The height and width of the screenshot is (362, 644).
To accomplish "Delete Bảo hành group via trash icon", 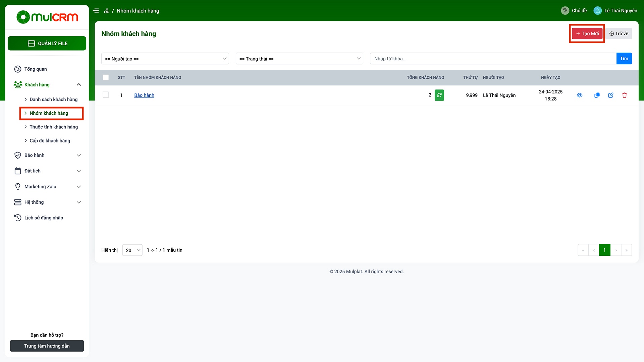I will coord(624,95).
